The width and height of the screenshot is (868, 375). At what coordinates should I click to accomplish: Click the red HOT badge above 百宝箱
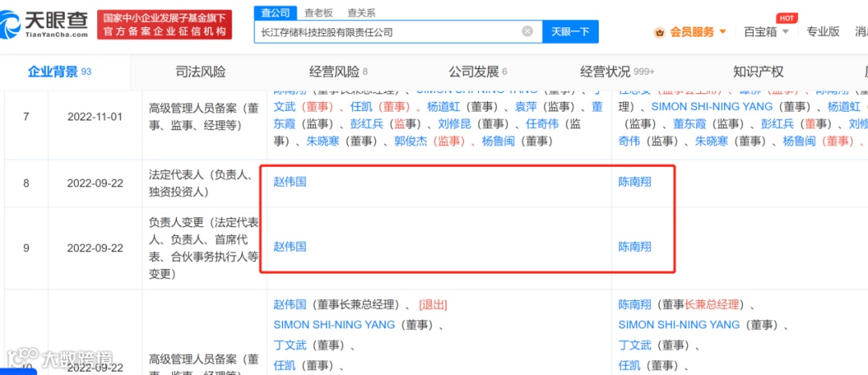pyautogui.click(x=787, y=18)
